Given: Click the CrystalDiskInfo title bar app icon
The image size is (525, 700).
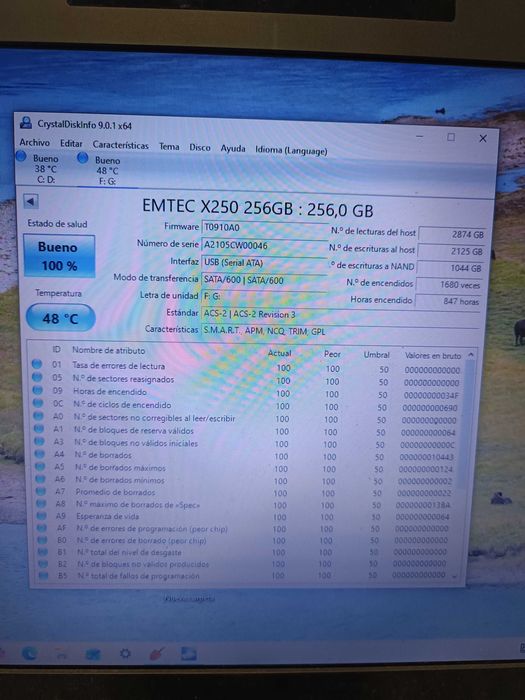Looking at the screenshot, I should [x=26, y=122].
